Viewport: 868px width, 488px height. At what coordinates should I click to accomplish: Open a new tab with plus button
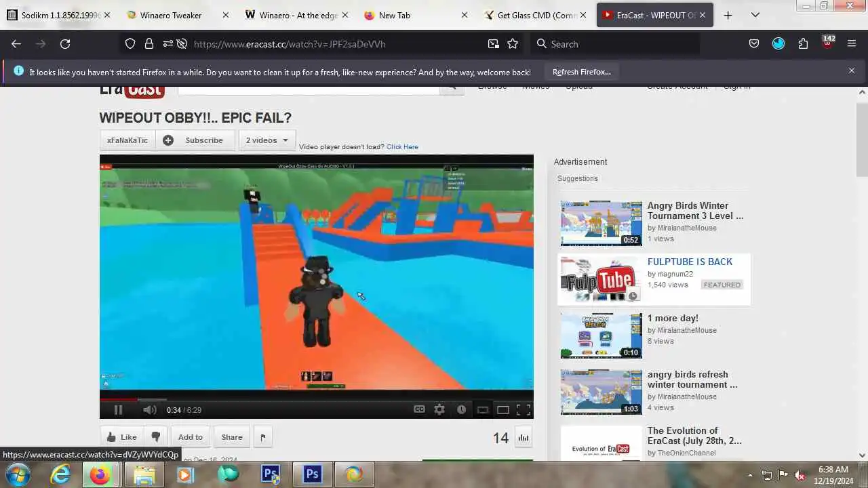tap(728, 15)
